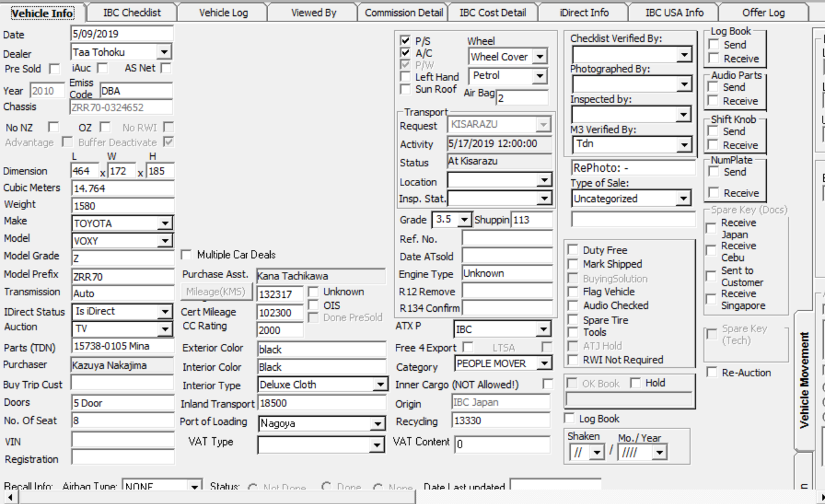Switch to the IBC Checklist tab
The width and height of the screenshot is (825, 504).
click(x=132, y=12)
